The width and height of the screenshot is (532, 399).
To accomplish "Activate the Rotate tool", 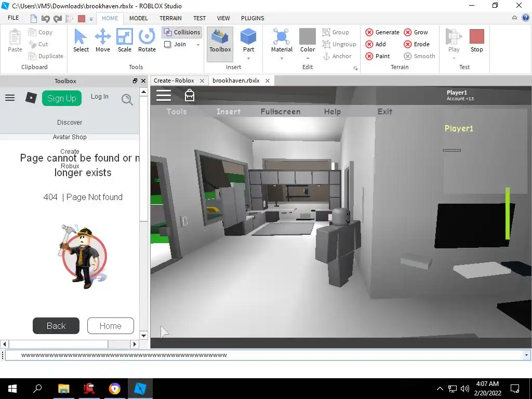I will pyautogui.click(x=147, y=41).
